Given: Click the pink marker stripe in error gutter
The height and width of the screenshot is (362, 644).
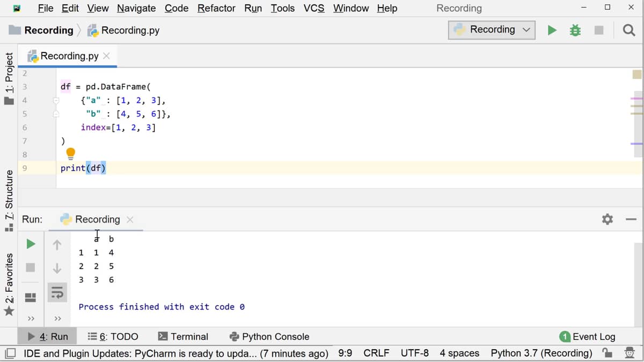Looking at the screenshot, I should click(636, 99).
